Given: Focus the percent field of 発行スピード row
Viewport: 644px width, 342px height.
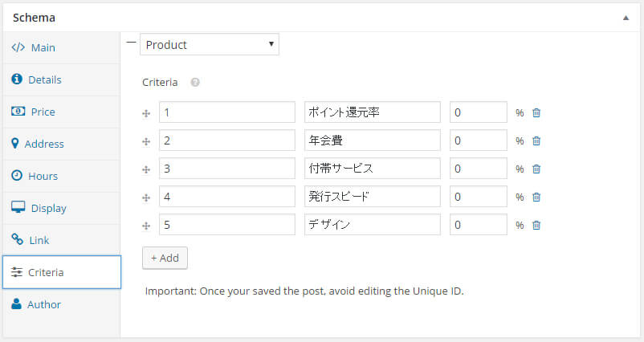Looking at the screenshot, I should pos(478,196).
